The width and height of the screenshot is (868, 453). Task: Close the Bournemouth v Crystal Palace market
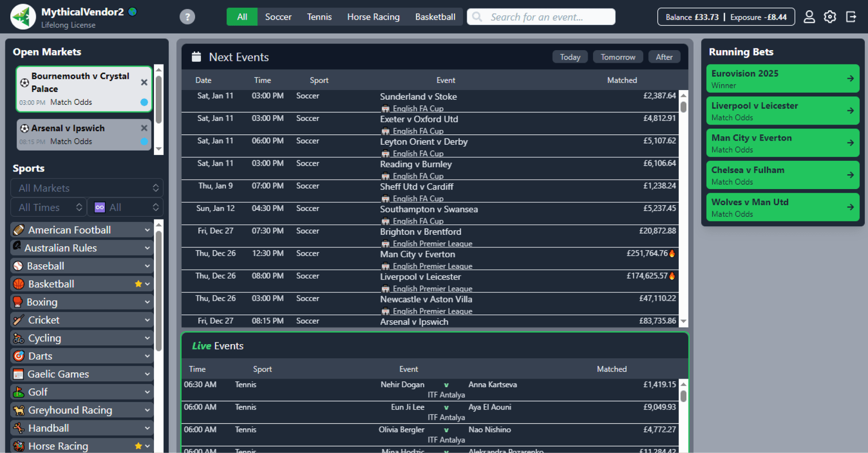coord(144,82)
